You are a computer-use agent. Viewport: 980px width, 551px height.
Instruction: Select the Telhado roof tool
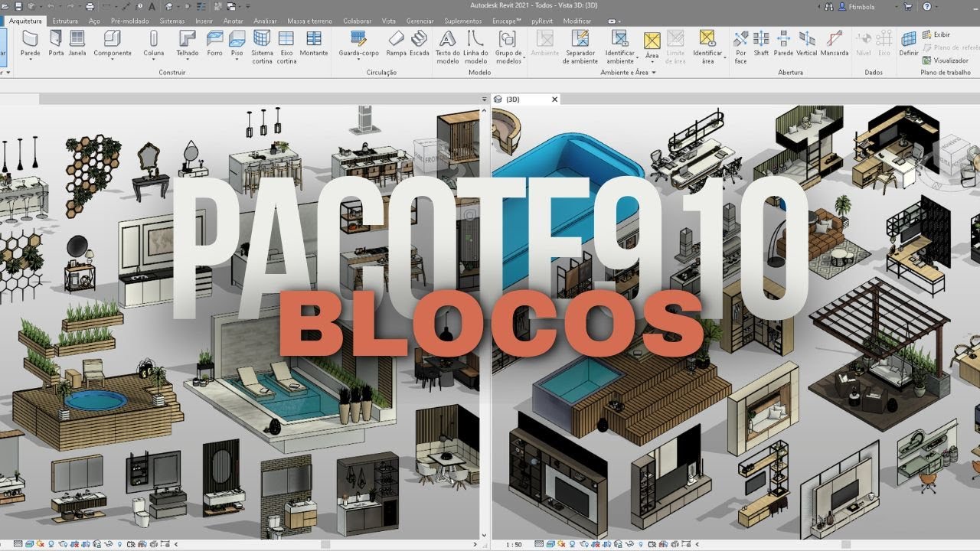click(188, 44)
